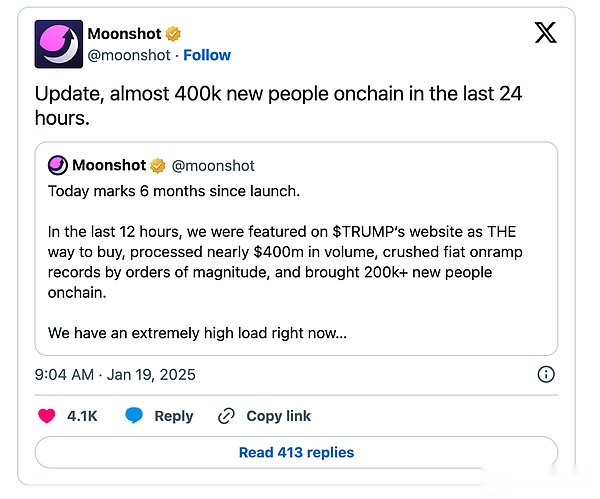Open the Moonshot display name at top
The height and width of the screenshot is (499, 600).
pyautogui.click(x=125, y=34)
